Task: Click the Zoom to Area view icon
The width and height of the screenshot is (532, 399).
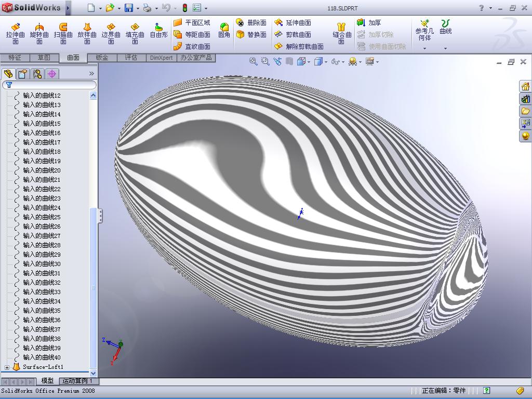Action: [265, 61]
